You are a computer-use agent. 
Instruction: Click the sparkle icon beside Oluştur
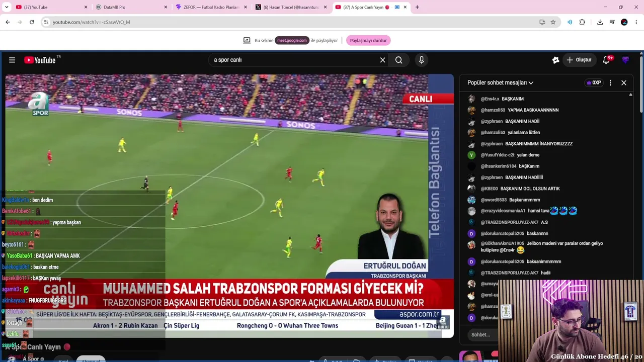coord(555,60)
